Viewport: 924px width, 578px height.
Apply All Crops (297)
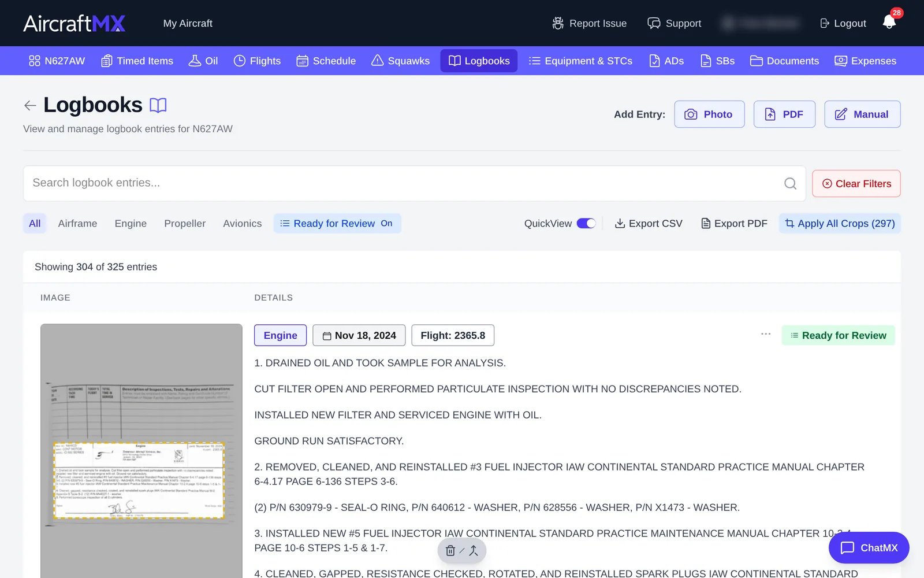(840, 224)
